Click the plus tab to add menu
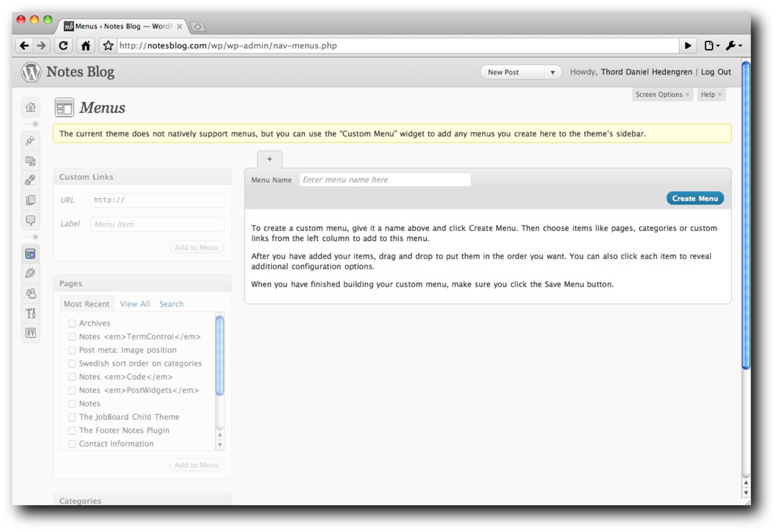Screen dimensions: 777x532 click(270, 160)
